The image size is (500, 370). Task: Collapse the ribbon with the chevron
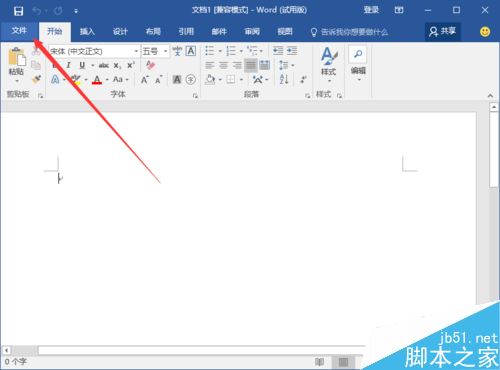tap(490, 96)
